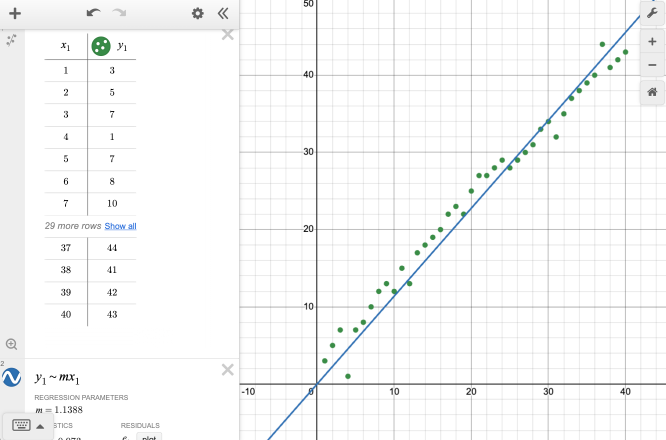
Task: Toggle the blue regression curve visibility
Action: 12,377
